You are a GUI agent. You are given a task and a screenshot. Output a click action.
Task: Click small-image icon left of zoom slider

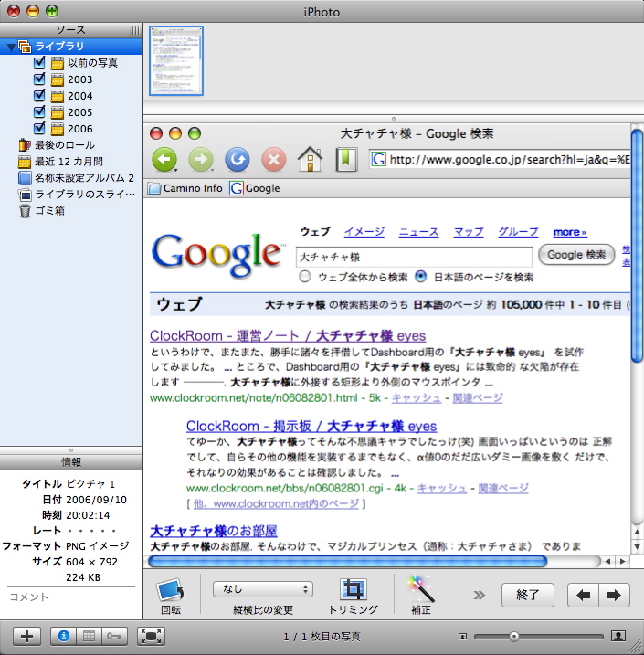coord(462,637)
